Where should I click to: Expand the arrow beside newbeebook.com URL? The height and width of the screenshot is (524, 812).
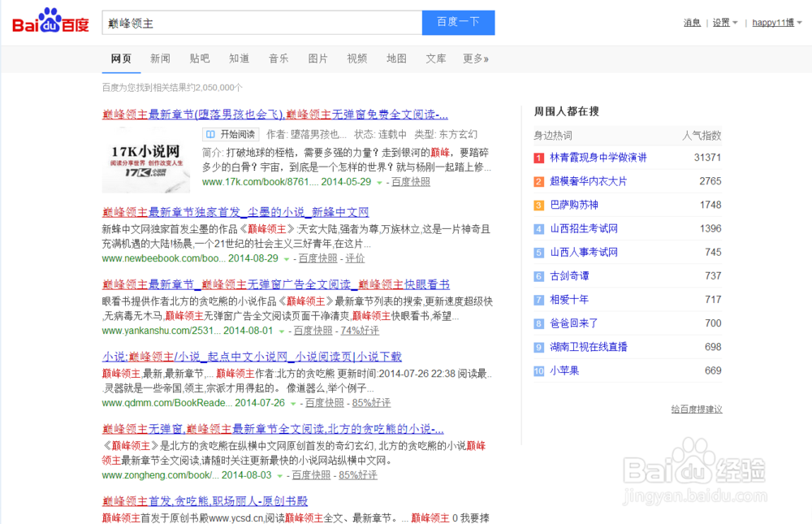click(287, 258)
